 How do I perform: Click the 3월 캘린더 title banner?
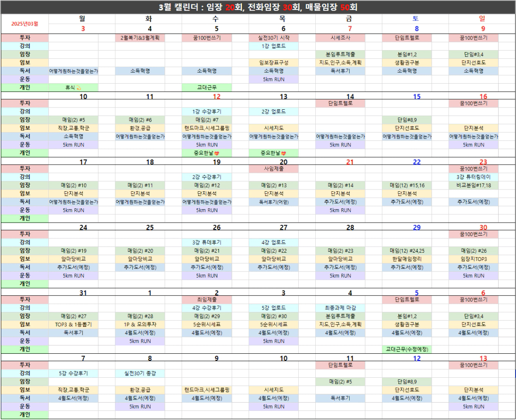pyautogui.click(x=258, y=7)
